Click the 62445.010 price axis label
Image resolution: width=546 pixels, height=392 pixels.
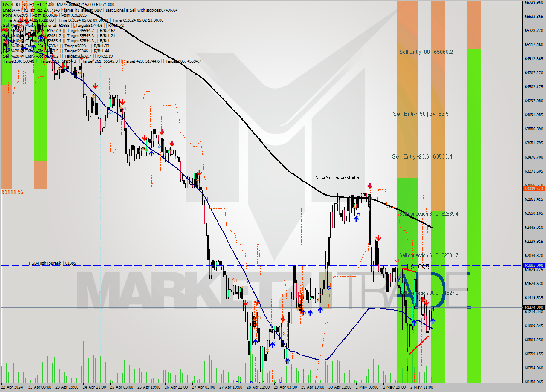click(x=533, y=227)
